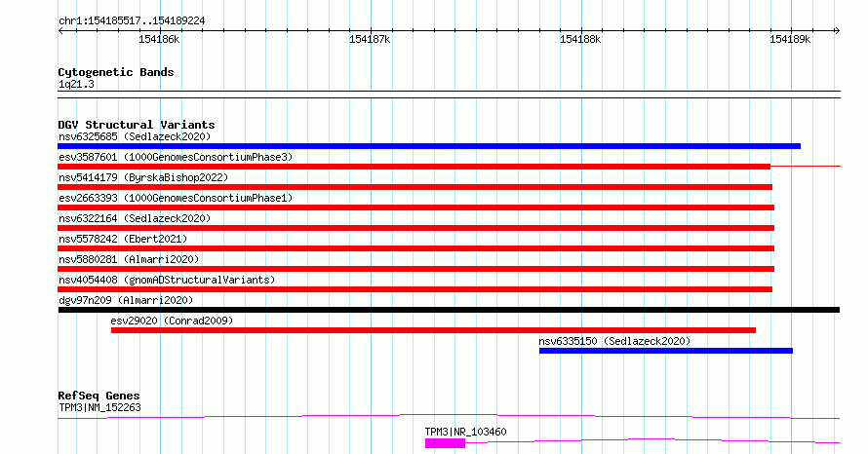The image size is (868, 454).
Task: Click the 154189k ruler tick label
Action: (x=790, y=39)
